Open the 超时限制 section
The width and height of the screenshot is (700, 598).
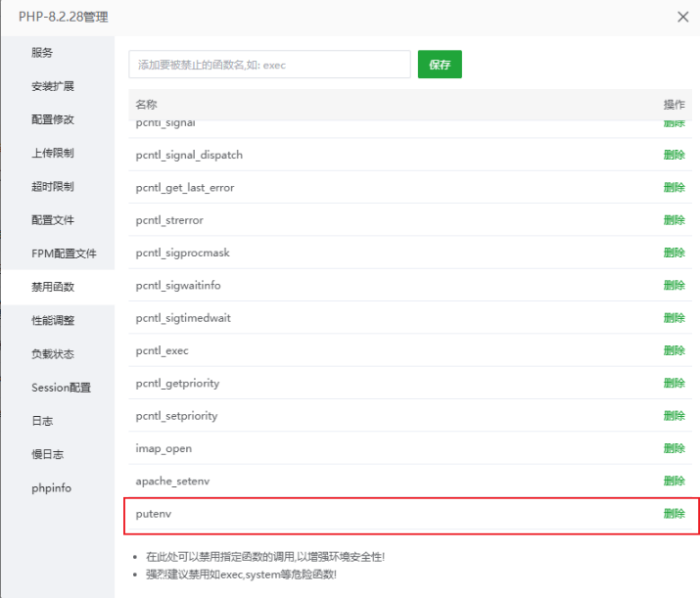53,187
